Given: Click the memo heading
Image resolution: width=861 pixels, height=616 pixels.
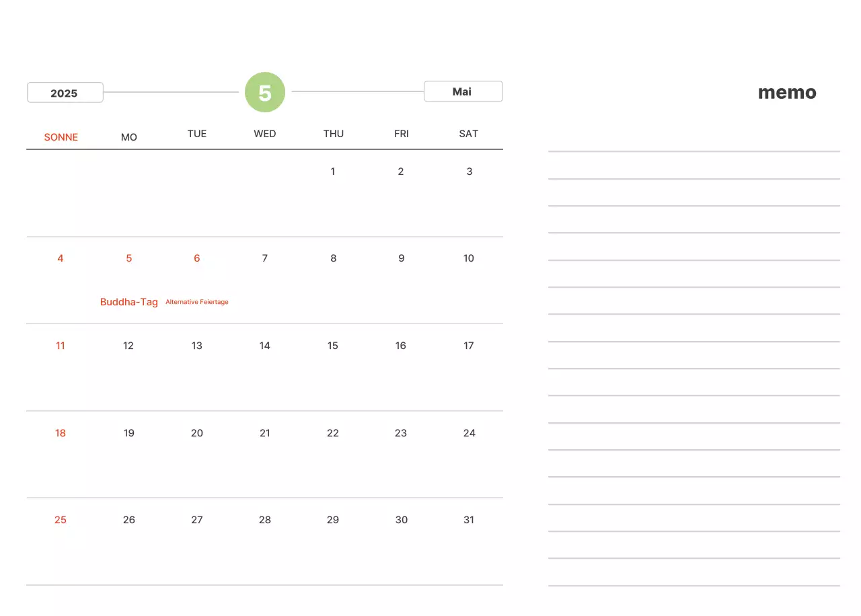Looking at the screenshot, I should 787,93.
